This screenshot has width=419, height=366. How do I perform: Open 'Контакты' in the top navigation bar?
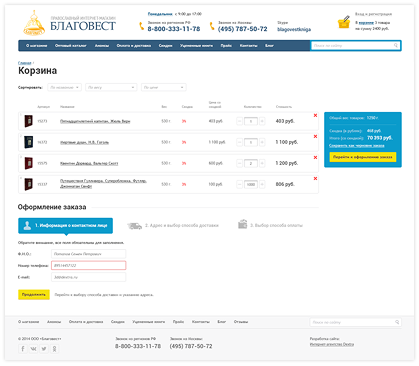point(248,46)
